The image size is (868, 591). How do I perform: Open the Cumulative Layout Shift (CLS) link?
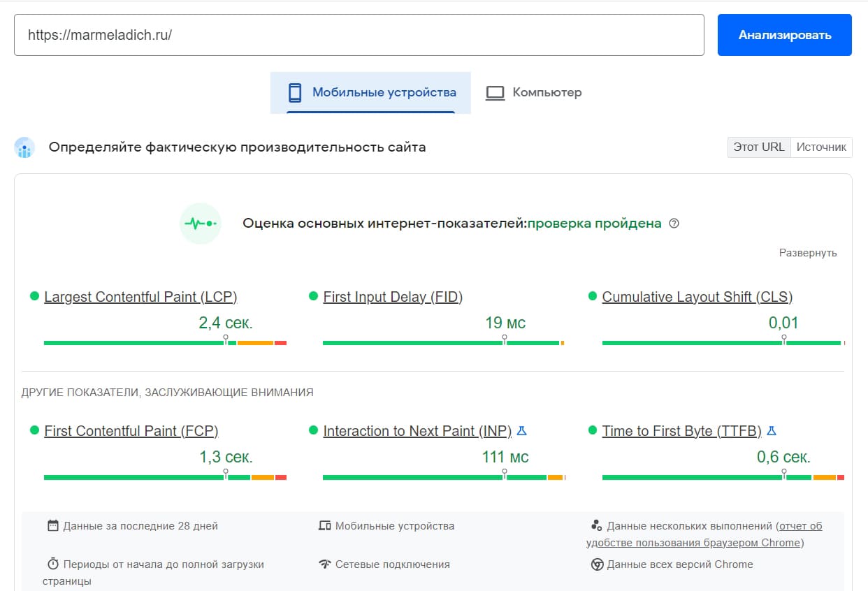click(697, 297)
